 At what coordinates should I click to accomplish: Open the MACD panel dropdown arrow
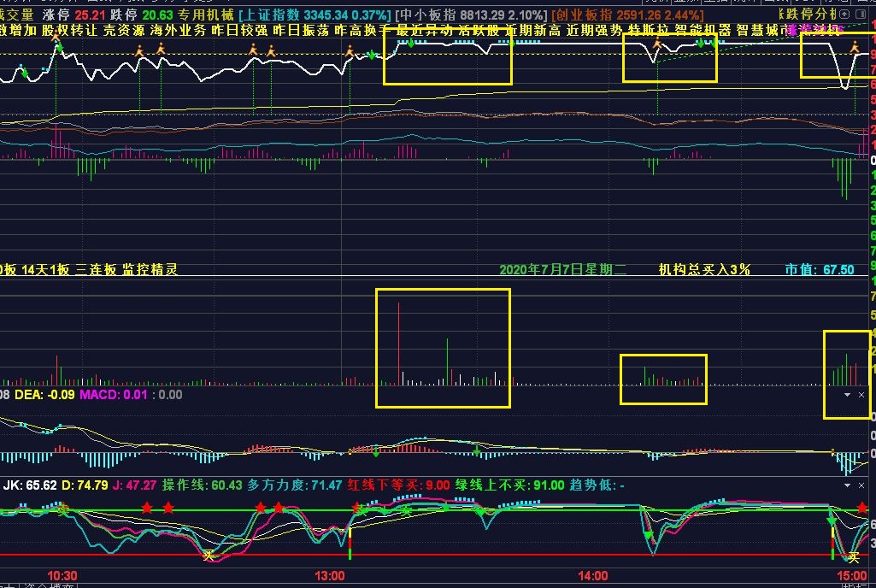(x=847, y=395)
